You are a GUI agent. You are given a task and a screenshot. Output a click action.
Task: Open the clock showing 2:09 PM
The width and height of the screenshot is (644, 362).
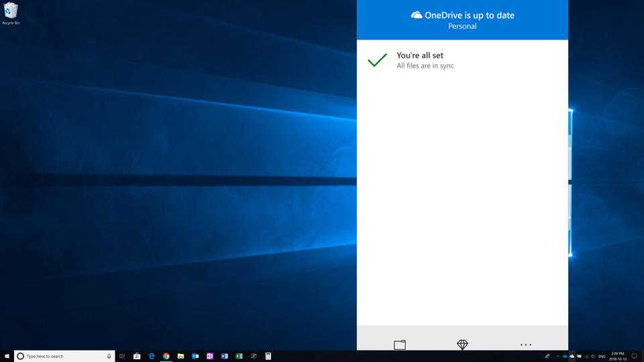[617, 356]
